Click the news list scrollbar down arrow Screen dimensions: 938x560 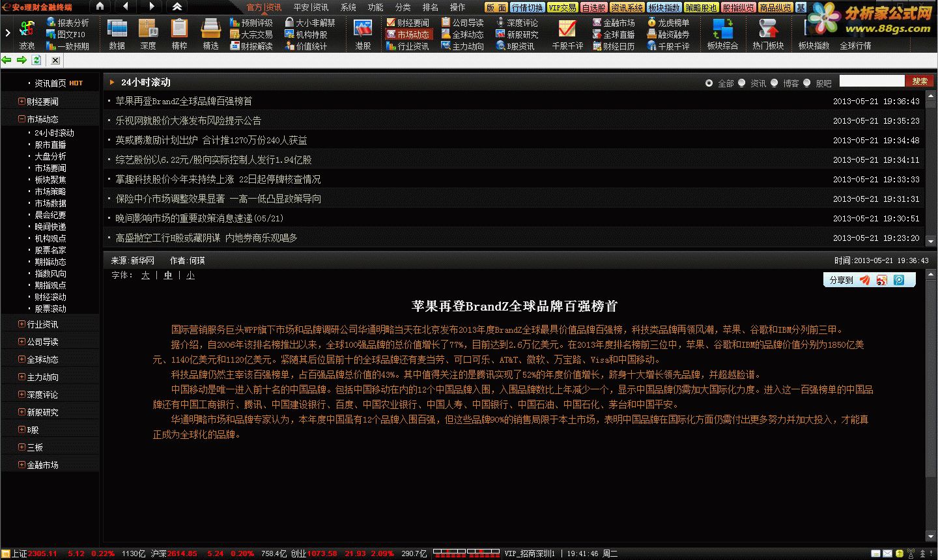[x=931, y=242]
